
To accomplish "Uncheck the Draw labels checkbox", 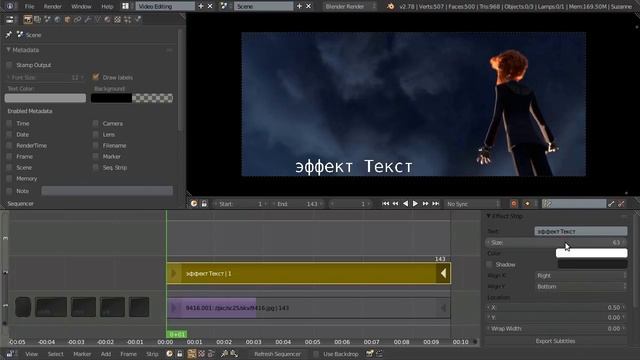I will 96,77.
